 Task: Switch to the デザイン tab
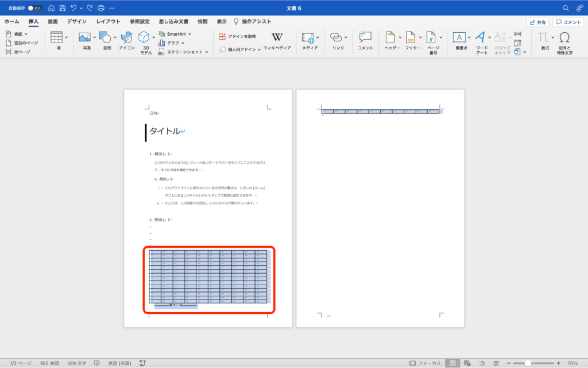(76, 21)
